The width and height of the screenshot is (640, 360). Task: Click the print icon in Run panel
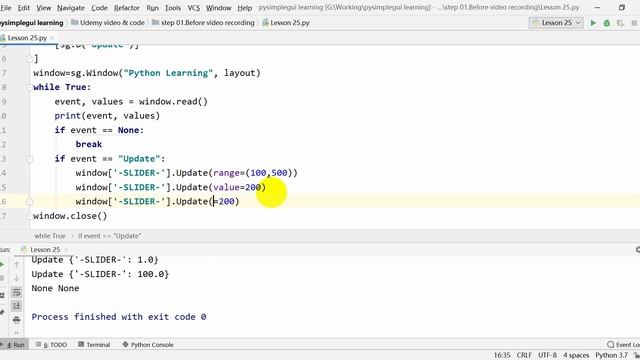[x=16, y=320]
